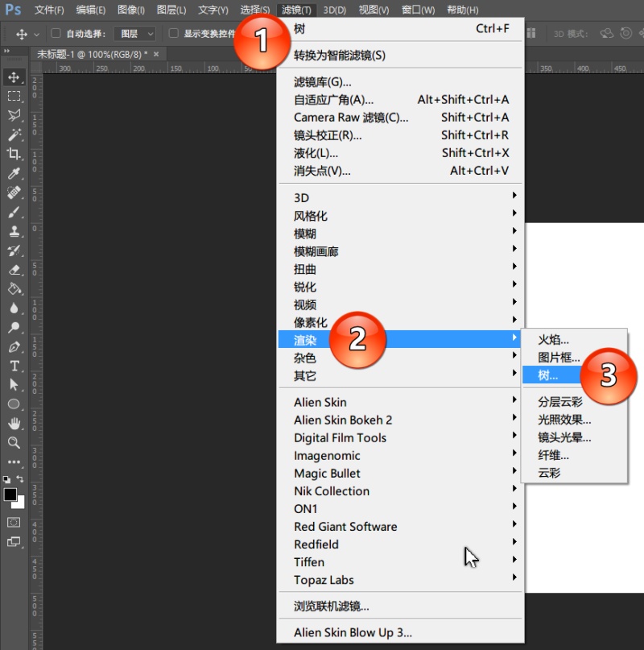Open the Nik Collection submenu

(400, 491)
